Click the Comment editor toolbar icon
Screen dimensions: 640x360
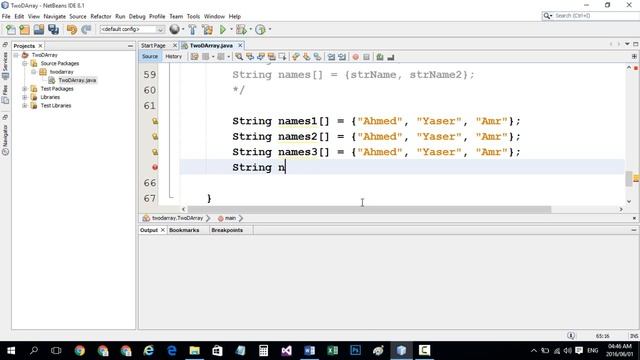pyautogui.click(x=380, y=57)
